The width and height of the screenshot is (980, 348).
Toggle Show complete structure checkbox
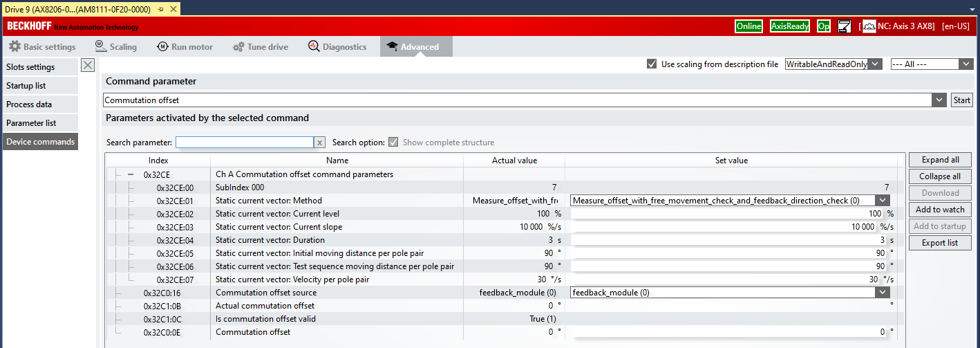393,142
